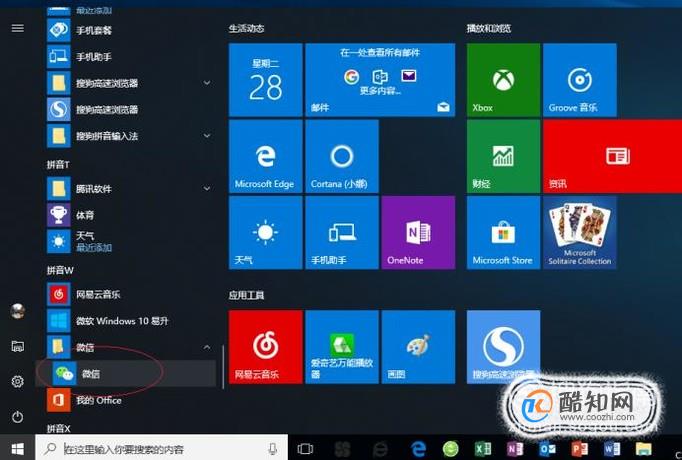The width and height of the screenshot is (682, 460).
Task: Open Edge from the taskbar
Action: [418, 448]
